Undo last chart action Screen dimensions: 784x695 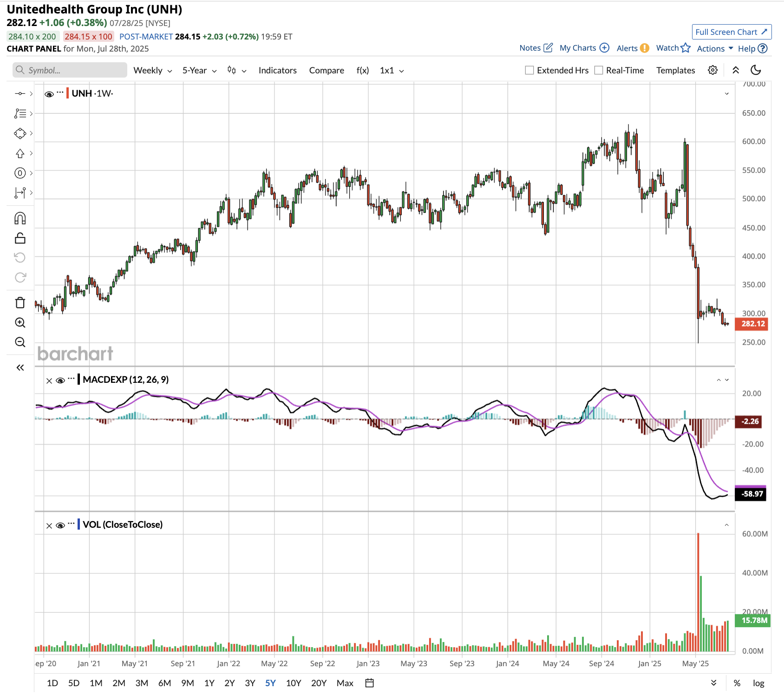tap(20, 257)
